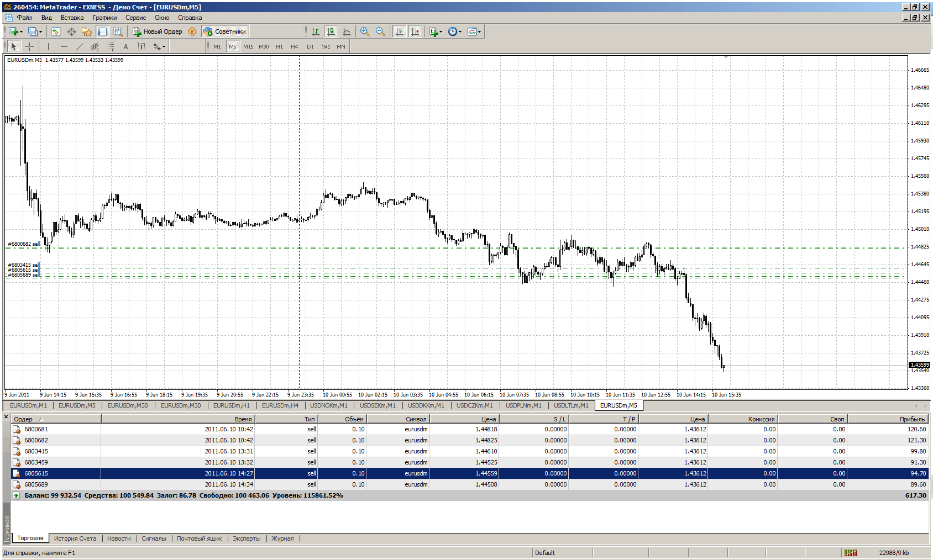Open the Arrows objects dropdown
Screen dimensions: 933x560
(x=159, y=46)
